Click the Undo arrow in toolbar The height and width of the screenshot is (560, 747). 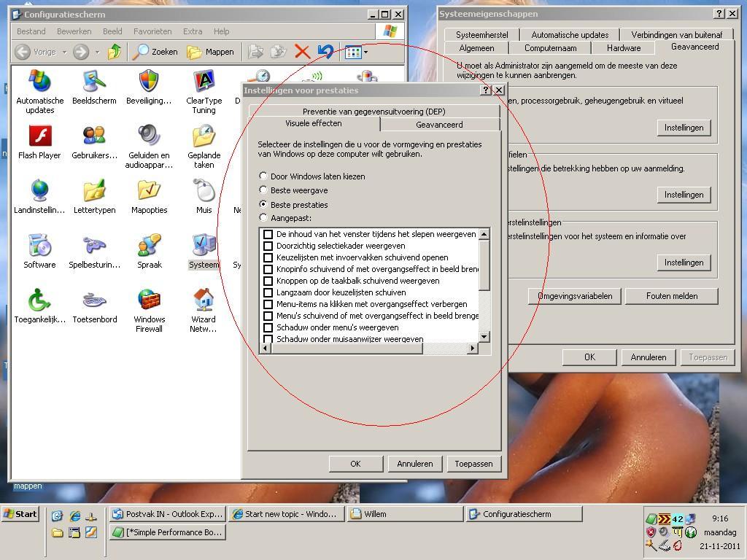click(x=325, y=52)
